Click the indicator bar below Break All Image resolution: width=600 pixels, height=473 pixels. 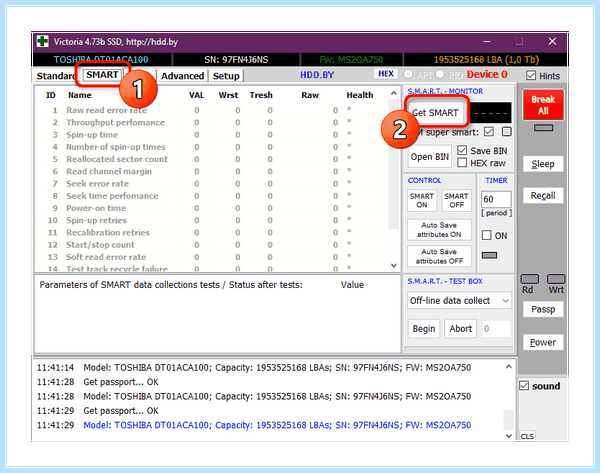(543, 128)
